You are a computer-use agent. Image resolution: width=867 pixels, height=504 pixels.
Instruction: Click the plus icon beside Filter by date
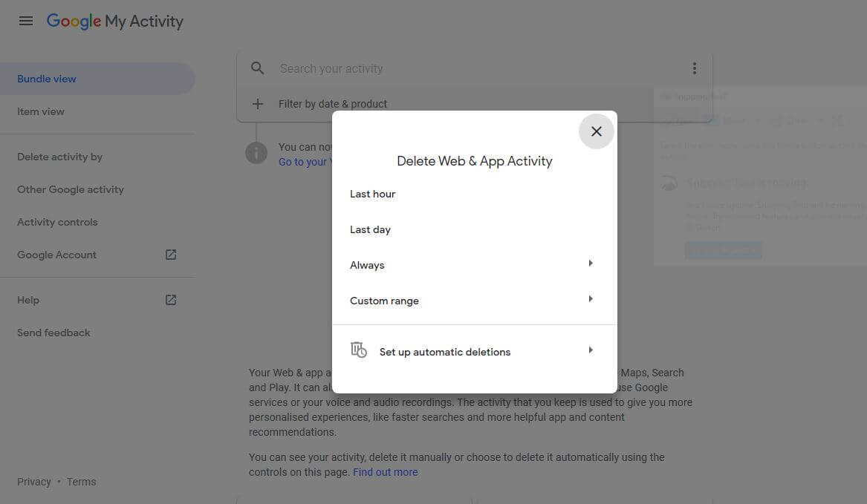click(258, 104)
